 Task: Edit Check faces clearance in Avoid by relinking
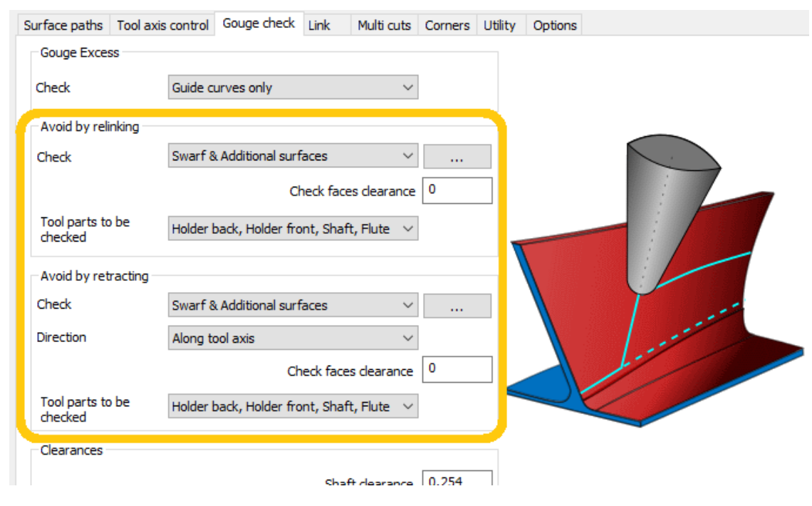pos(457,190)
